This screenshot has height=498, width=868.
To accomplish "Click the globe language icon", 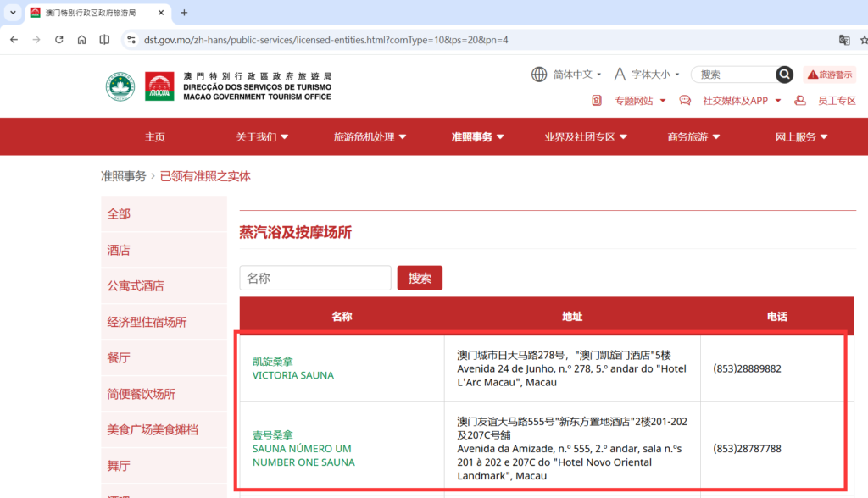I will [539, 74].
